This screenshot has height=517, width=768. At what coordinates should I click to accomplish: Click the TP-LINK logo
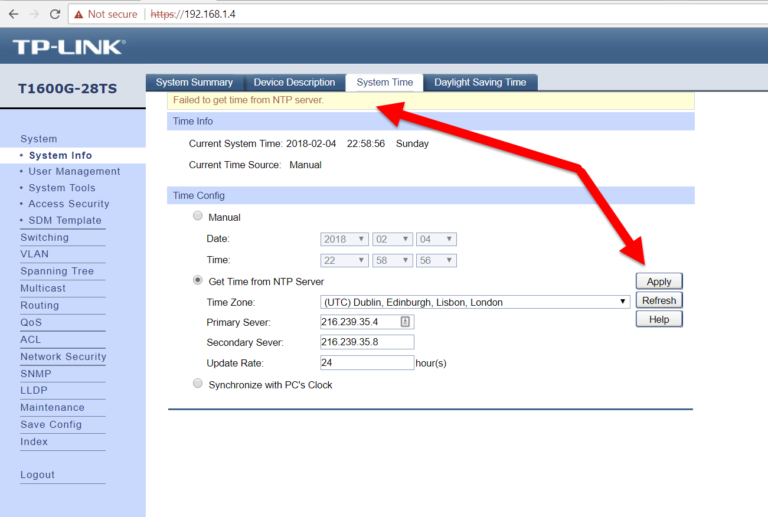(69, 47)
